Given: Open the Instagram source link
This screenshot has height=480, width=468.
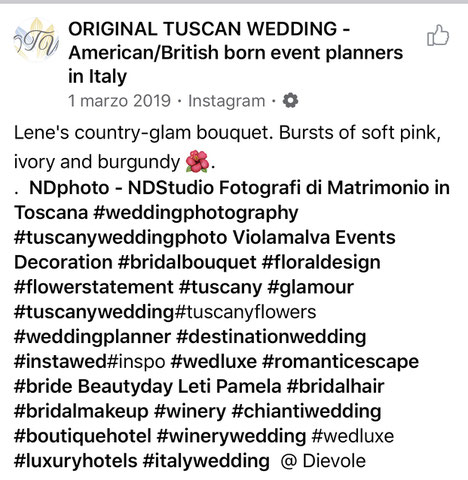Looking at the screenshot, I should point(227,101).
